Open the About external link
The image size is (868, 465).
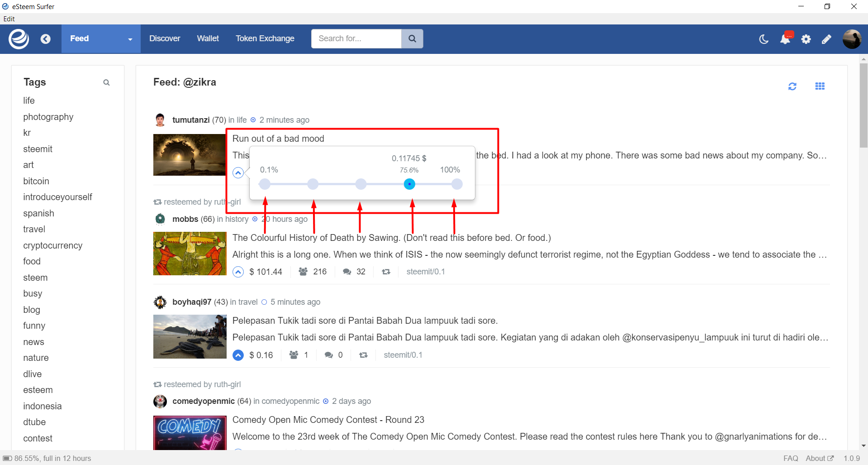pos(819,458)
